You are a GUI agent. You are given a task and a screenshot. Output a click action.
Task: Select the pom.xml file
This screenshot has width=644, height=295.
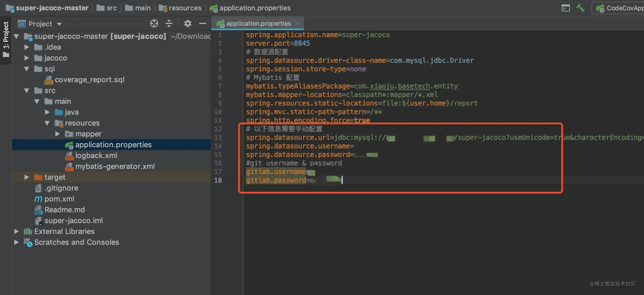54,199
